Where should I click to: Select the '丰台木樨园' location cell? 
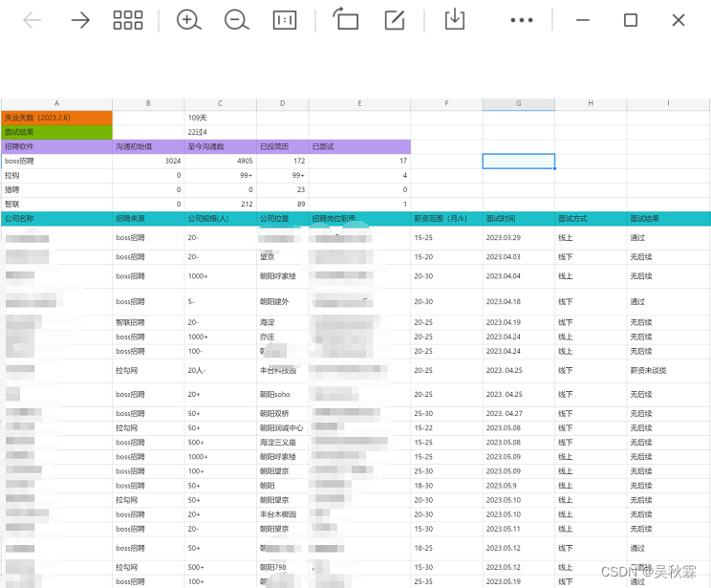tap(283, 514)
